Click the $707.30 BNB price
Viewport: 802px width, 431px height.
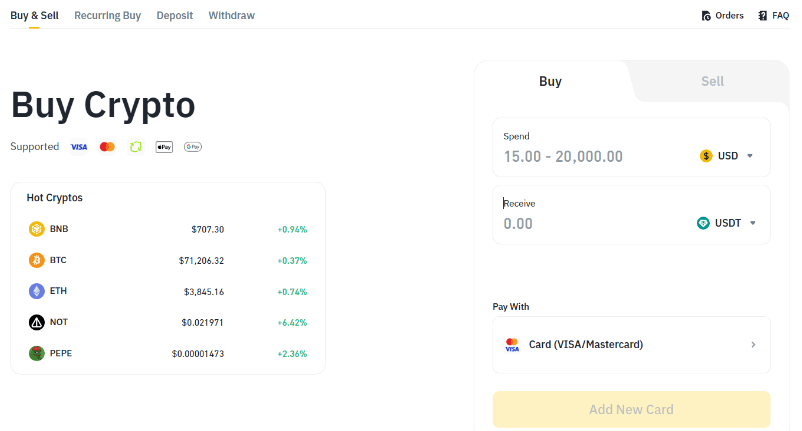pyautogui.click(x=208, y=230)
